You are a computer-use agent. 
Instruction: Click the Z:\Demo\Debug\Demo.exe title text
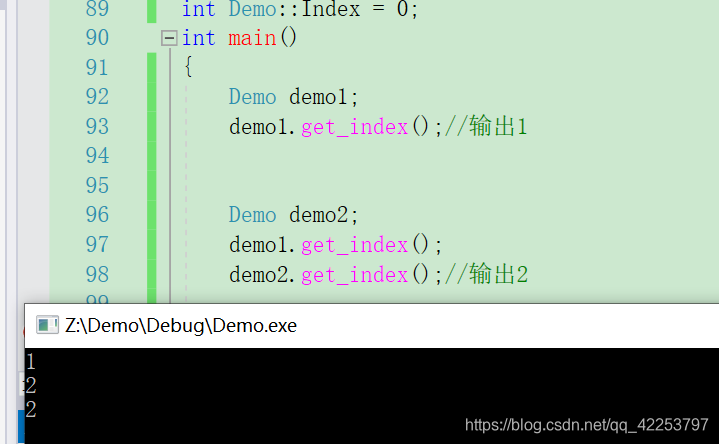coord(181,326)
